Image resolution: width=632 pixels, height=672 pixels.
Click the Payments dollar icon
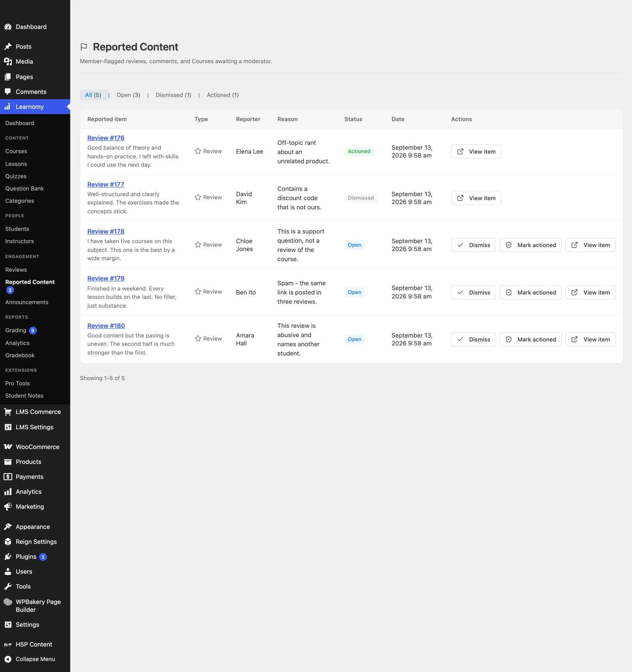tap(8, 477)
